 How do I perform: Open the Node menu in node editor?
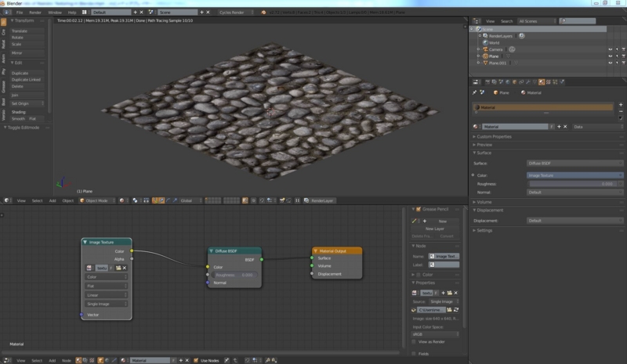pyautogui.click(x=67, y=360)
